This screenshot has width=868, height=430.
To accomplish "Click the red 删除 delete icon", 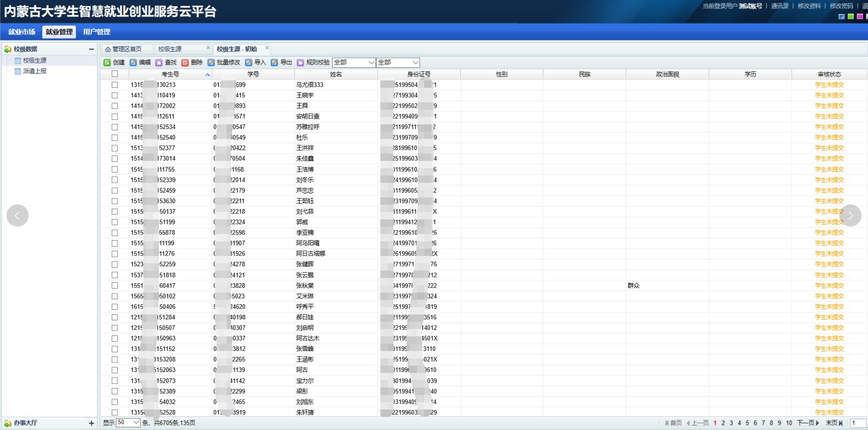I will pos(185,62).
